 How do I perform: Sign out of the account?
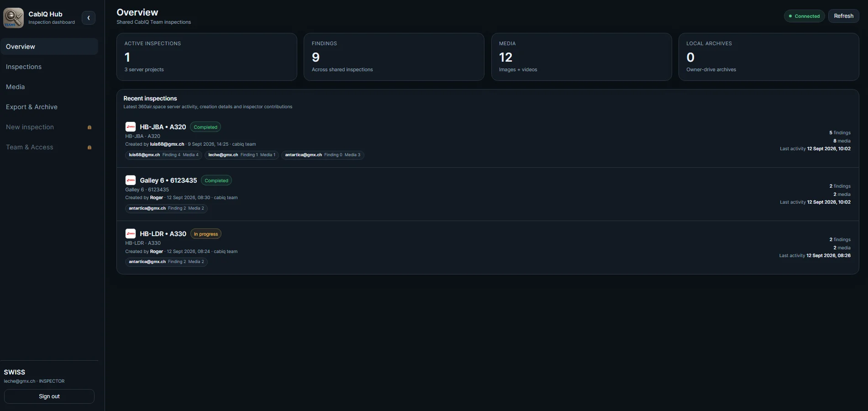click(49, 396)
